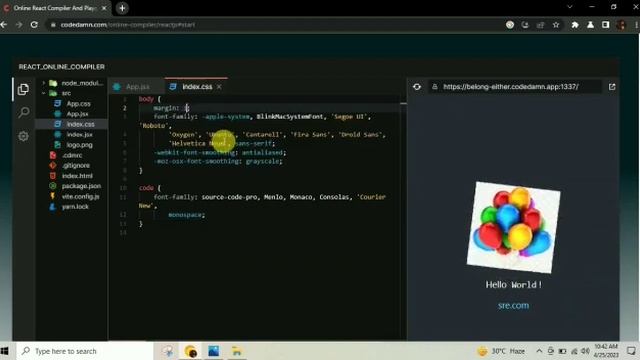Select the index.css editor tab

(x=197, y=87)
